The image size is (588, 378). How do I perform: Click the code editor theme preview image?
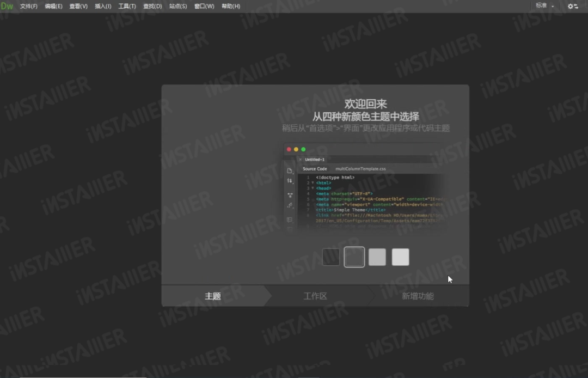click(366, 190)
